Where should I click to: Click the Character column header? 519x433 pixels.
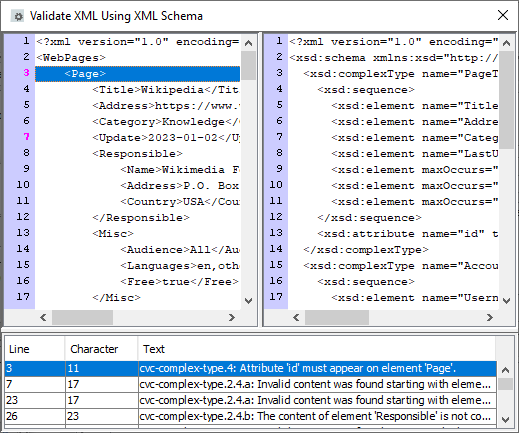[x=101, y=349]
